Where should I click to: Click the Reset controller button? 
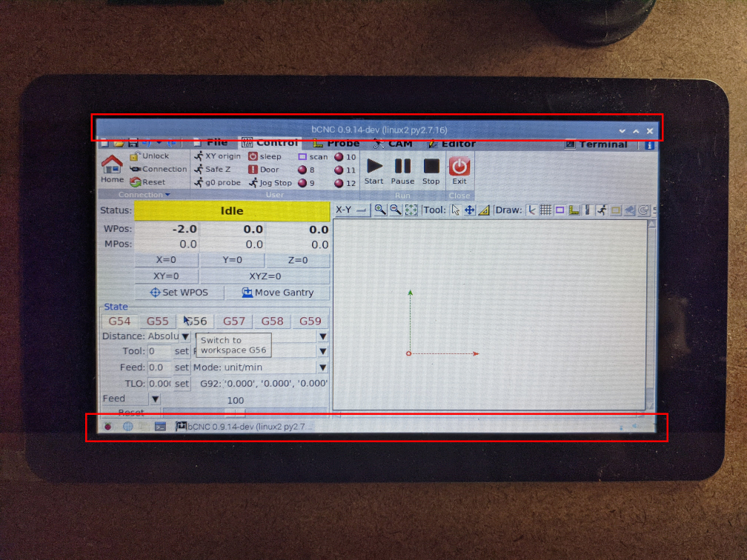tap(147, 182)
